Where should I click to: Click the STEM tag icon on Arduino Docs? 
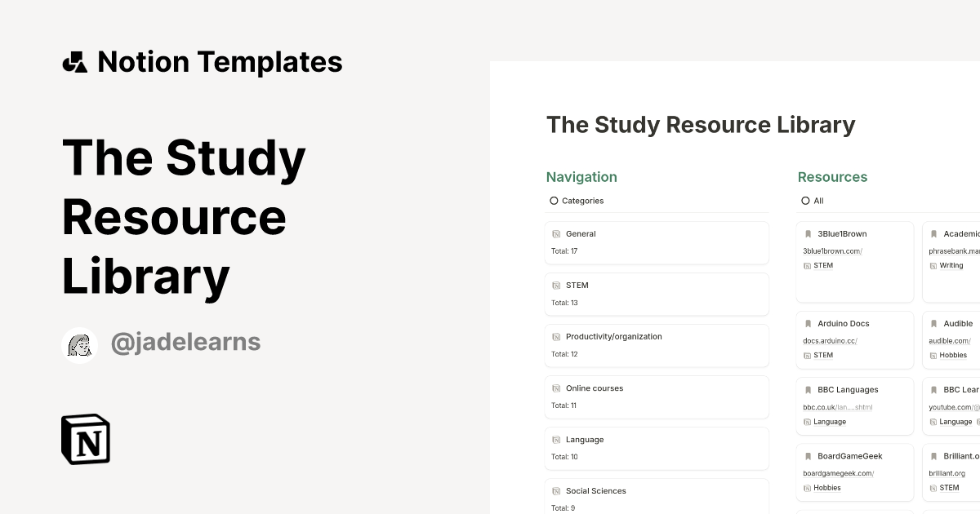806,355
